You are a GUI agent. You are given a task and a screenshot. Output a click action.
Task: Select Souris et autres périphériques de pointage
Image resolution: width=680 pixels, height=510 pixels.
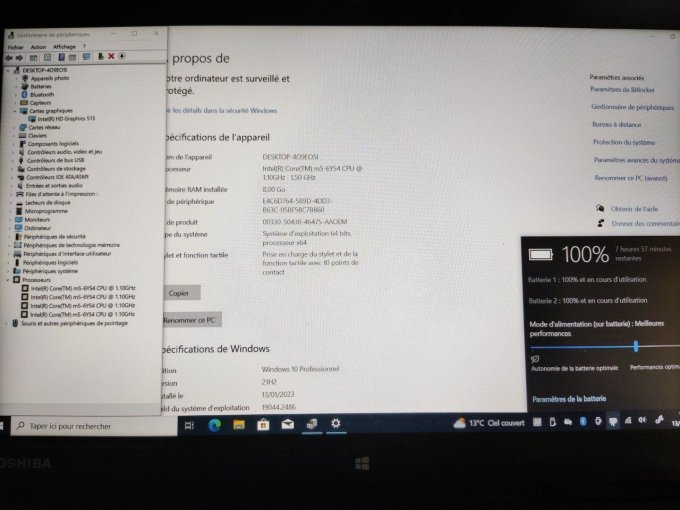[x=70, y=323]
